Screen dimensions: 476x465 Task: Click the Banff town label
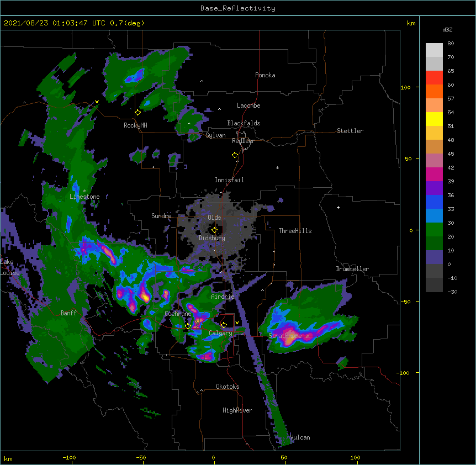68,313
